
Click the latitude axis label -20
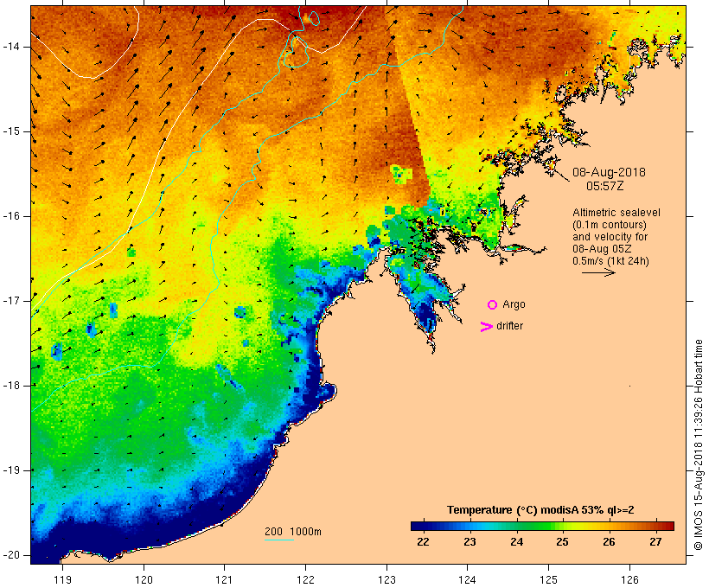click(x=11, y=555)
